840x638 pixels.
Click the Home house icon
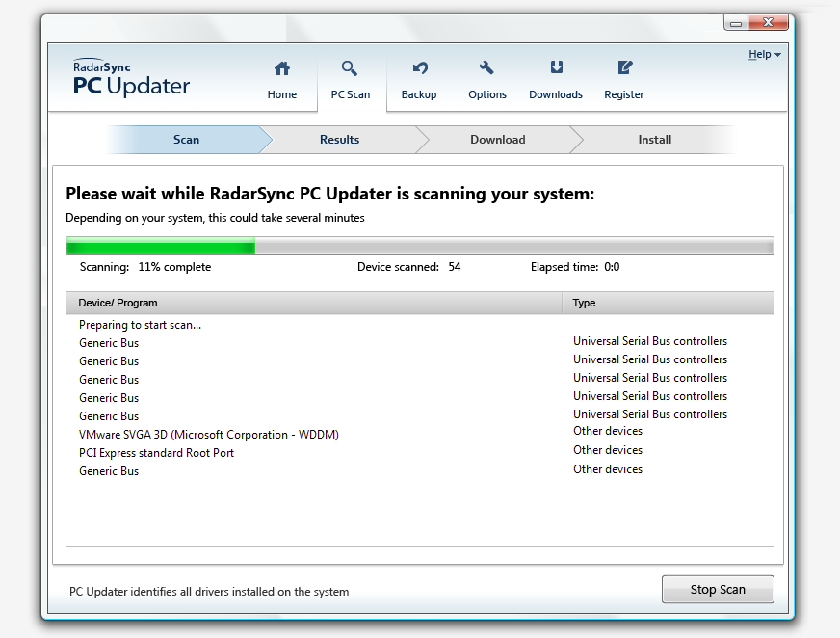tap(281, 68)
